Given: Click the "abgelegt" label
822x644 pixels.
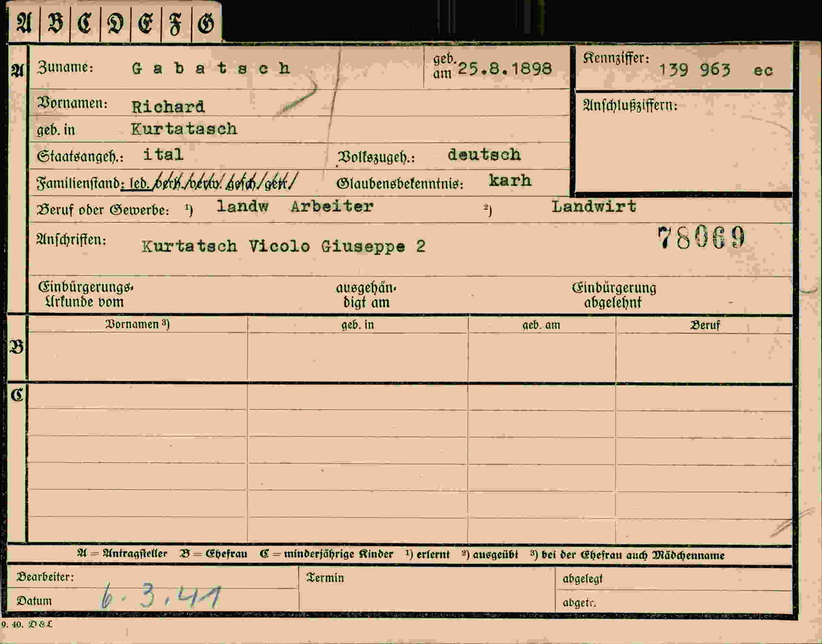Looking at the screenshot, I should [583, 579].
